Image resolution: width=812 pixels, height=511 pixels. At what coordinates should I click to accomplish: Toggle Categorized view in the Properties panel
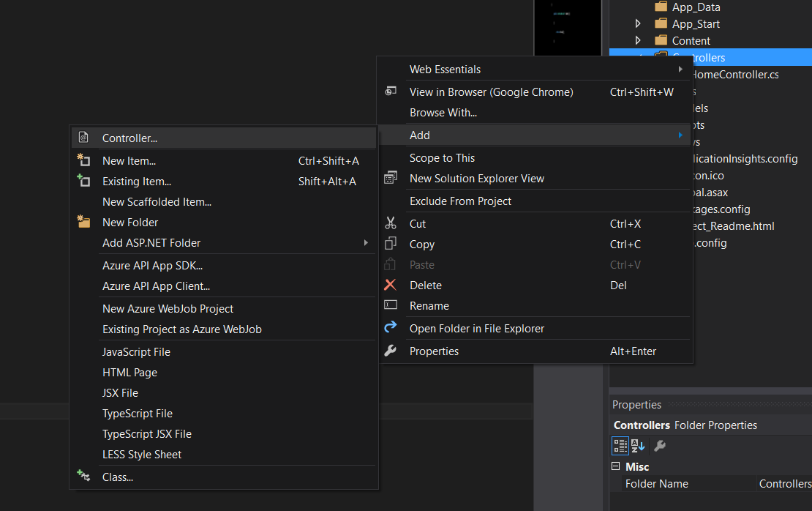[619, 445]
